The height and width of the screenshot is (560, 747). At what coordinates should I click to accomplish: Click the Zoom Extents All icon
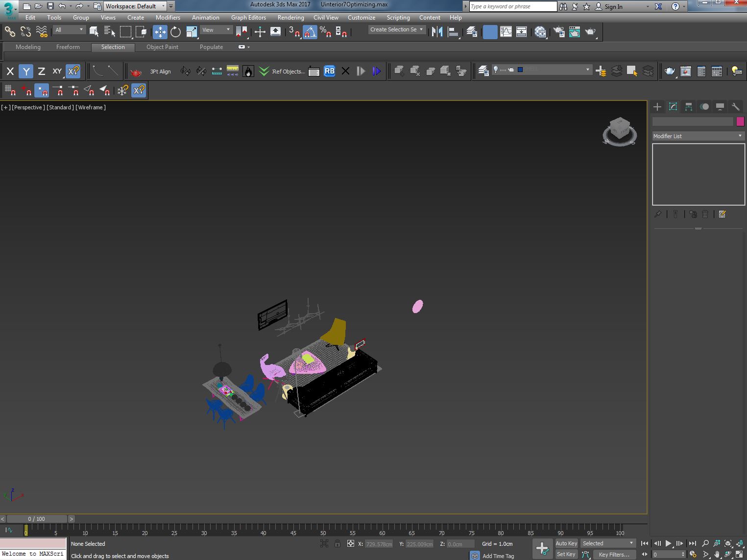click(740, 543)
